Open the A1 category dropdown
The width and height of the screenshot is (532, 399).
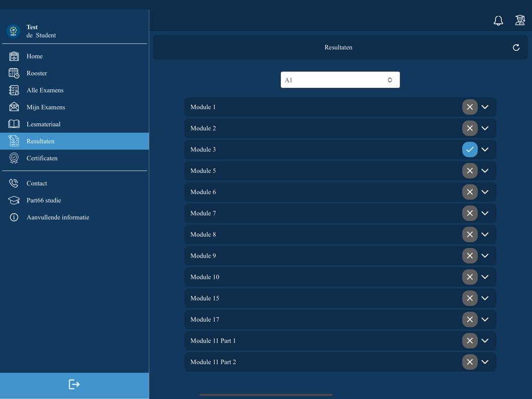pyautogui.click(x=340, y=80)
